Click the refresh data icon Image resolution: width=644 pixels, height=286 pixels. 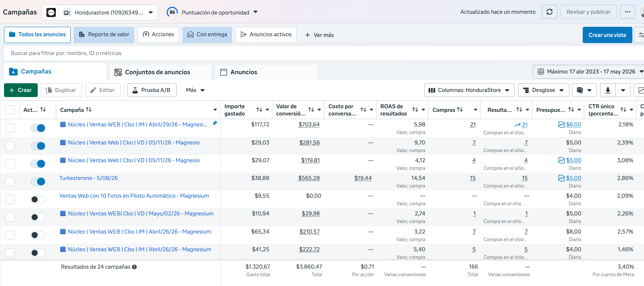[549, 12]
